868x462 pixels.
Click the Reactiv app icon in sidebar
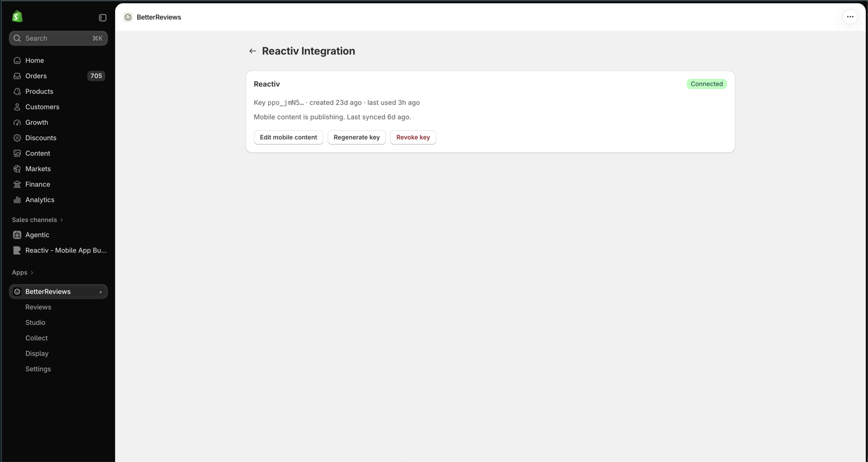coord(17,250)
